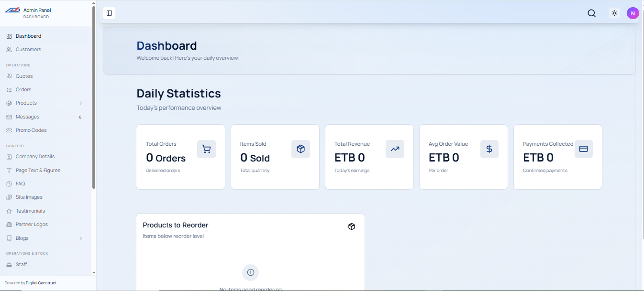Click the Total Revenue trend icon
Screen dimensions: 644x291
[x=395, y=149]
